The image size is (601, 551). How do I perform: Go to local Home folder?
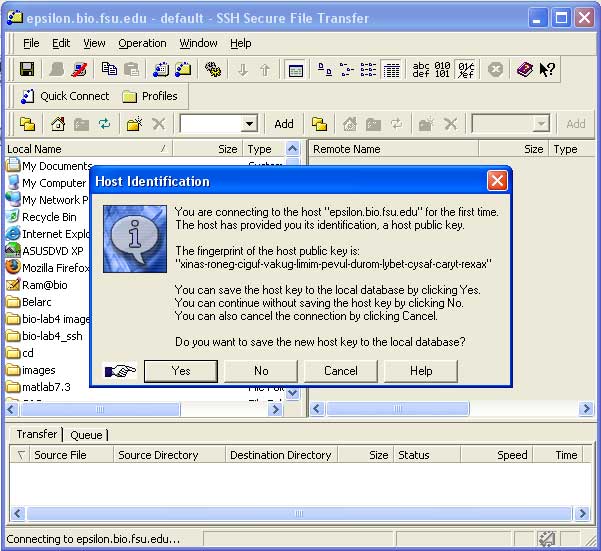point(58,124)
